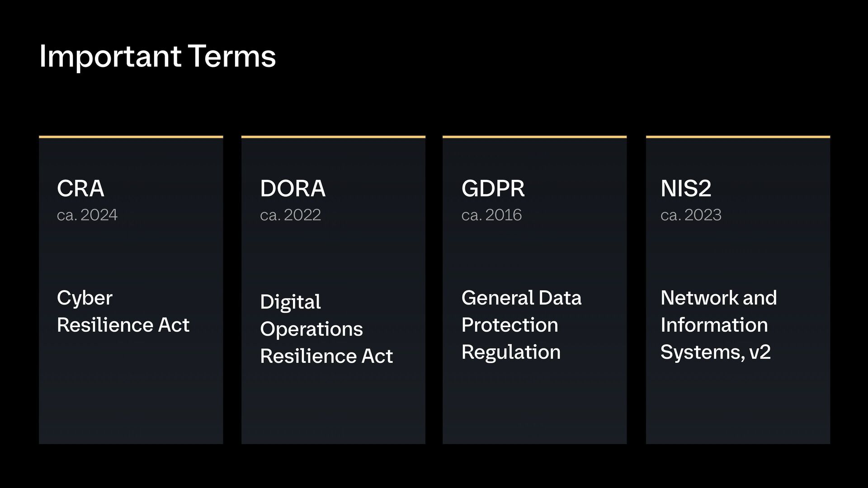Select Cyber Resilience Act description text
The width and height of the screenshot is (868, 488).
[123, 311]
